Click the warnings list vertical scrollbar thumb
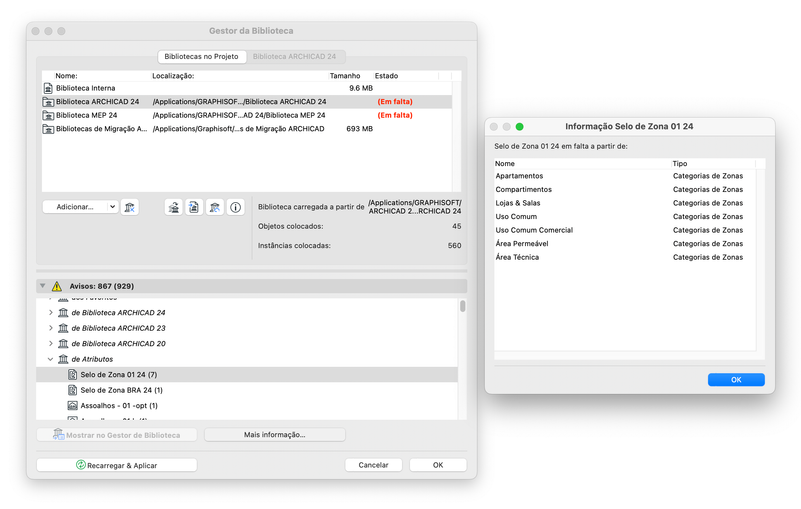 coord(463,306)
